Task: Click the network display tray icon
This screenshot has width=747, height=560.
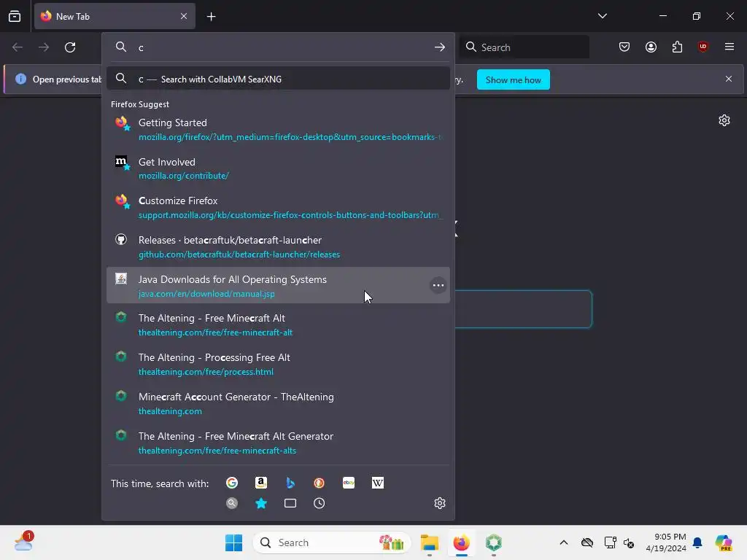Action: click(x=610, y=542)
